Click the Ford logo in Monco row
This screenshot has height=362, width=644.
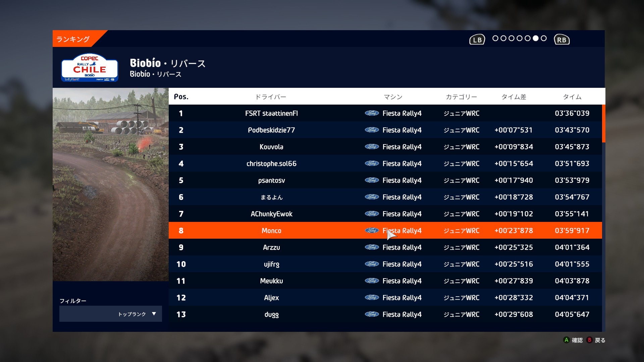372,231
